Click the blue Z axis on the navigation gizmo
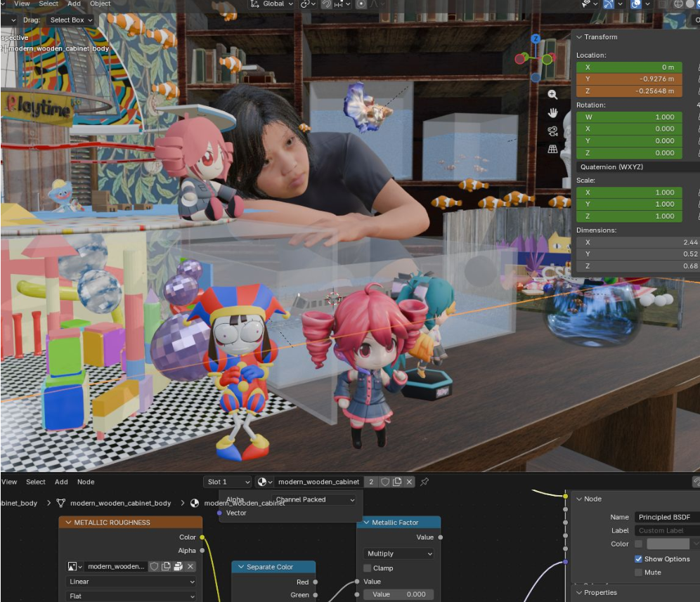 click(x=536, y=39)
